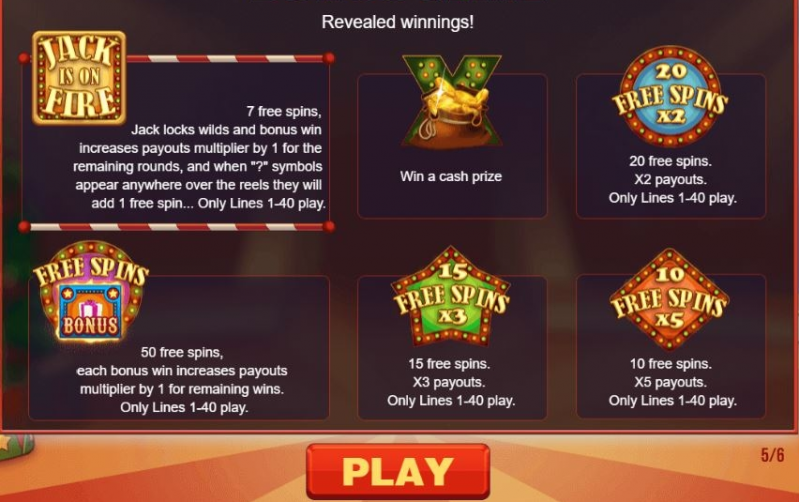Screen dimensions: 799x502
Task: Click the 20 Free Spins X2 badge
Action: coord(670,96)
